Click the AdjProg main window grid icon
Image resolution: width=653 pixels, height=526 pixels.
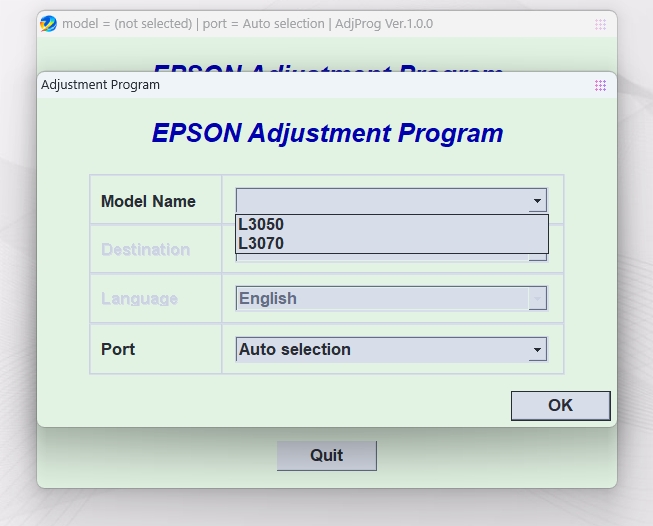coord(600,25)
